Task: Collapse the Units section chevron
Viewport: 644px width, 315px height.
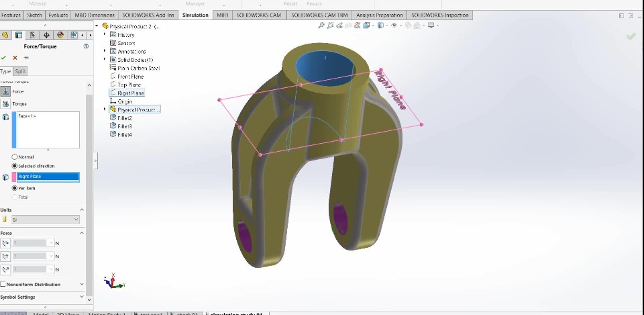Action: coord(82,210)
